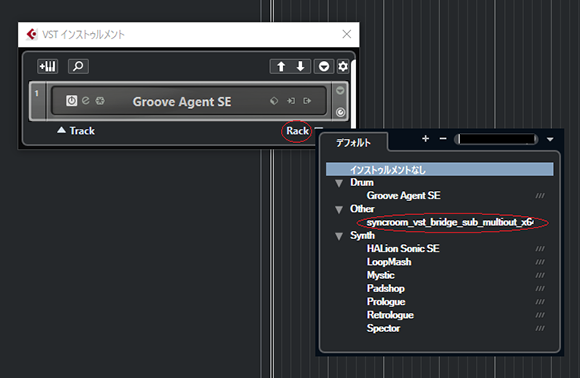580x378 pixels.
Task: Select syncroom_vst_bridge_sub_multiout_x64 plugin
Action: pyautogui.click(x=450, y=222)
